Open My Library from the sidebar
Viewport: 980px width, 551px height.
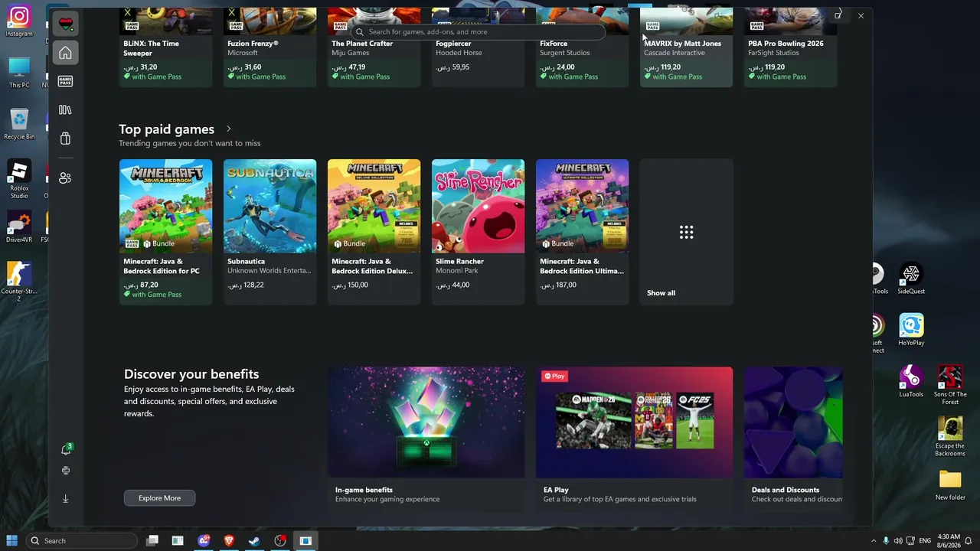[x=65, y=110]
